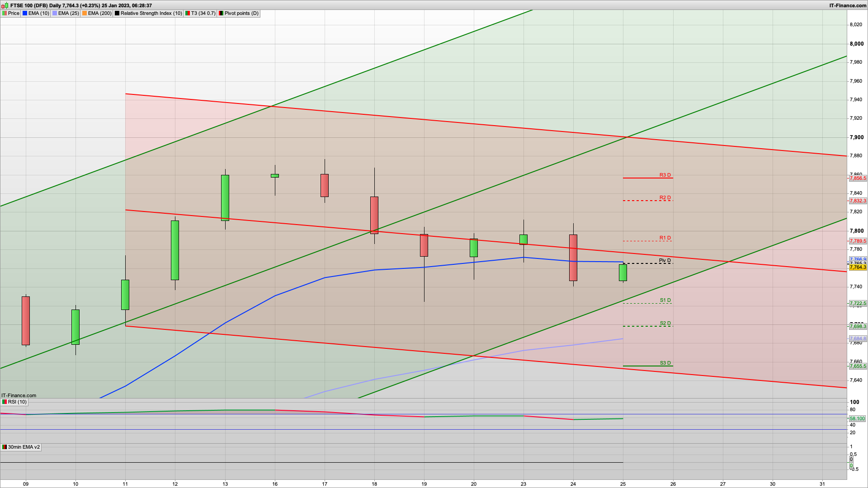The width and height of the screenshot is (868, 488).
Task: Click the yellow 7,764.3 current price marker
Action: [858, 267]
